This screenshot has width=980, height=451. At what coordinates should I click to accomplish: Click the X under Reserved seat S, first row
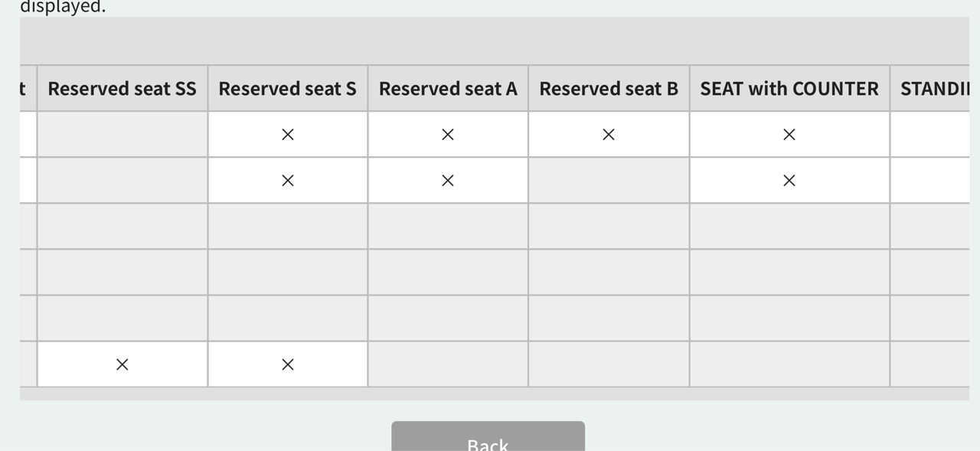point(288,135)
